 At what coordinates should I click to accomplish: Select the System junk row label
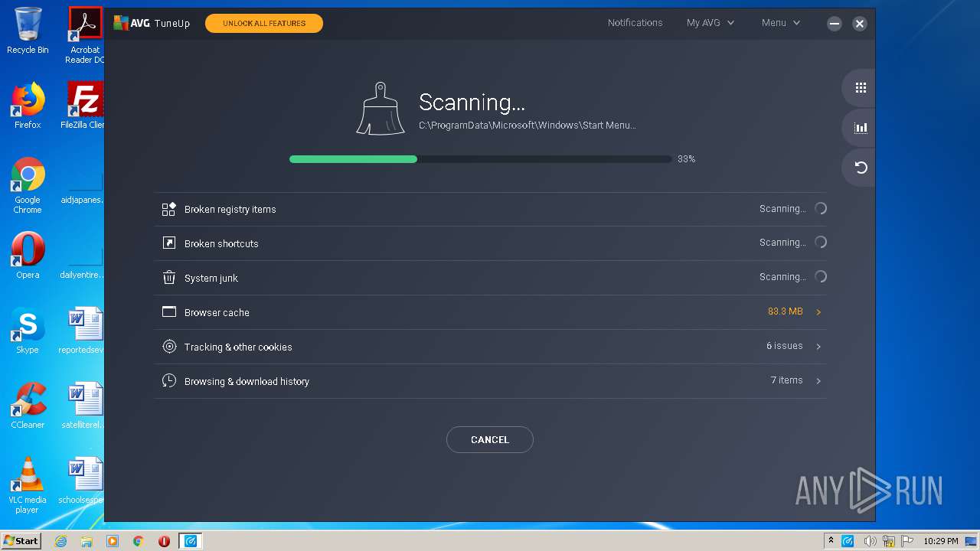click(x=211, y=278)
